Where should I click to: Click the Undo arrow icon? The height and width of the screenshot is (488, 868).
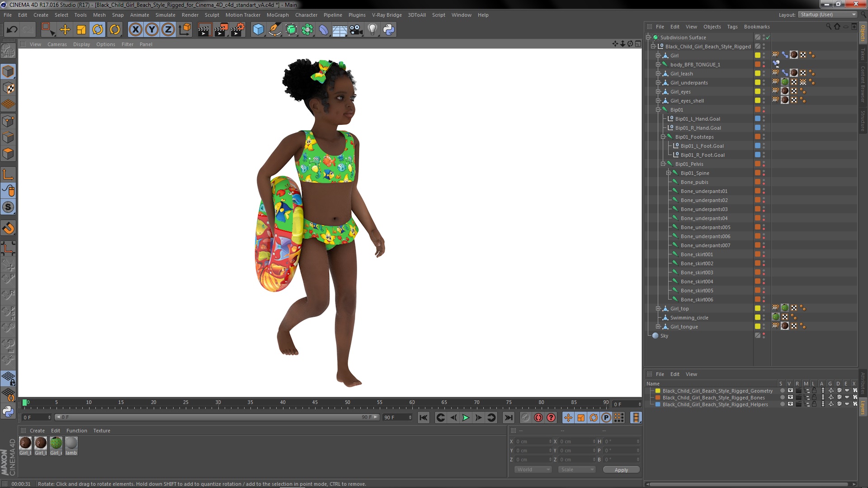click(x=12, y=30)
